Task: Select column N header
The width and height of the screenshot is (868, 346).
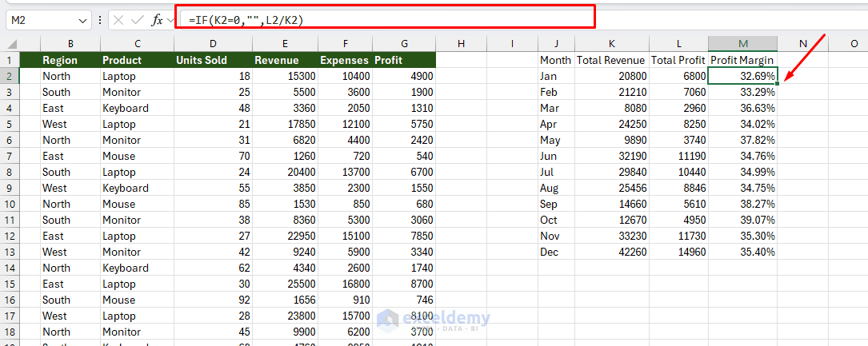Action: (802, 44)
